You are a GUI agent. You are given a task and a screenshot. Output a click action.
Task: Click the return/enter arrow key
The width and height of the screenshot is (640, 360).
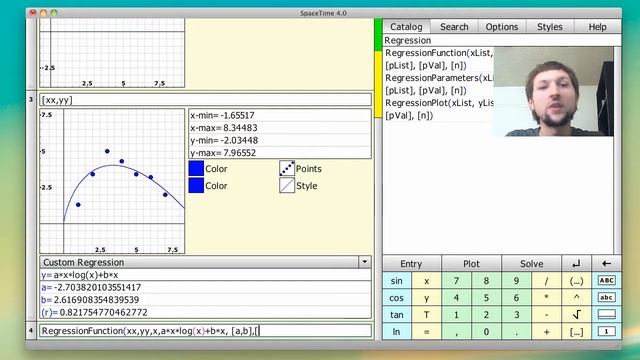pos(576,264)
